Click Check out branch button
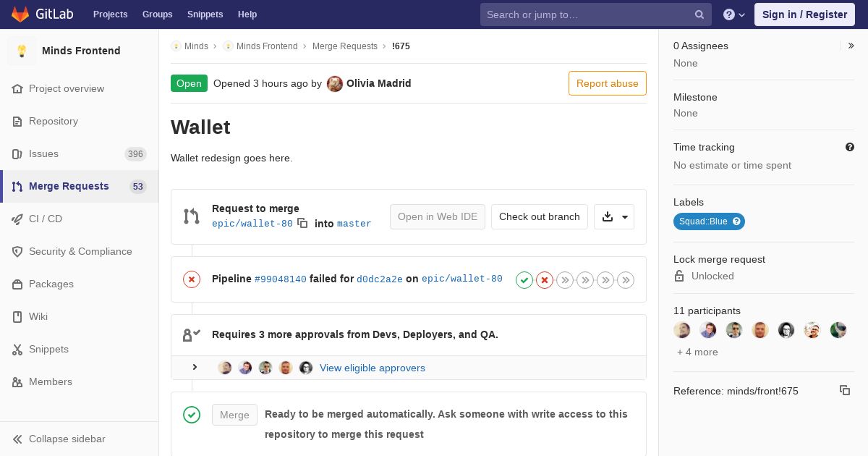This screenshot has width=868, height=456. pos(540,216)
